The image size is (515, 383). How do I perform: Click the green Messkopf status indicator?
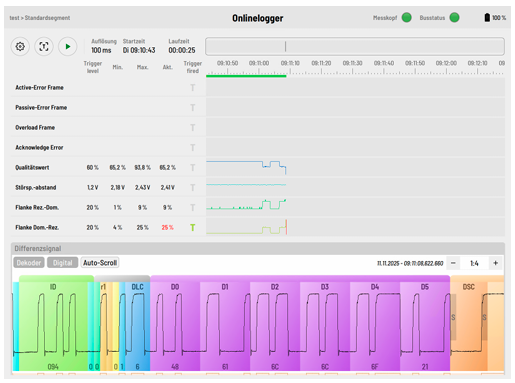click(x=406, y=17)
